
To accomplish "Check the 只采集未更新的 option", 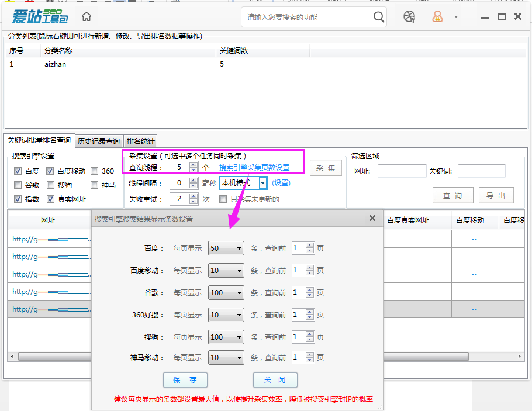I will pos(223,199).
